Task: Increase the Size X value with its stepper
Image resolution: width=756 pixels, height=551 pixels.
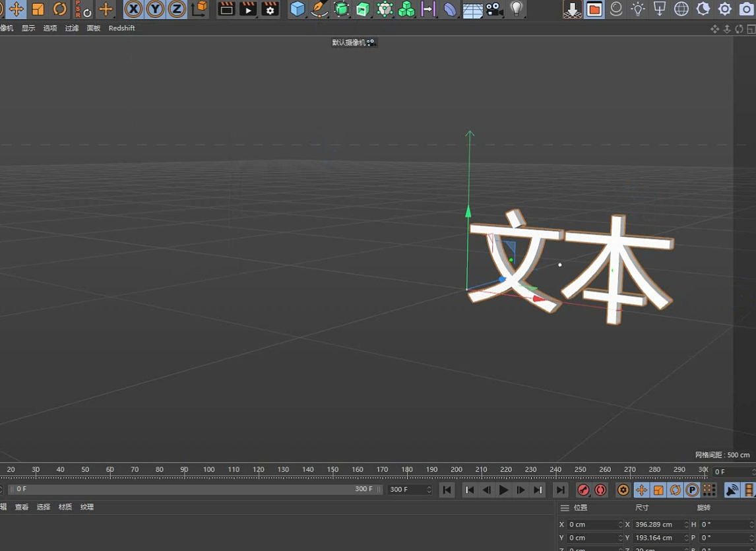Action: 684,521
